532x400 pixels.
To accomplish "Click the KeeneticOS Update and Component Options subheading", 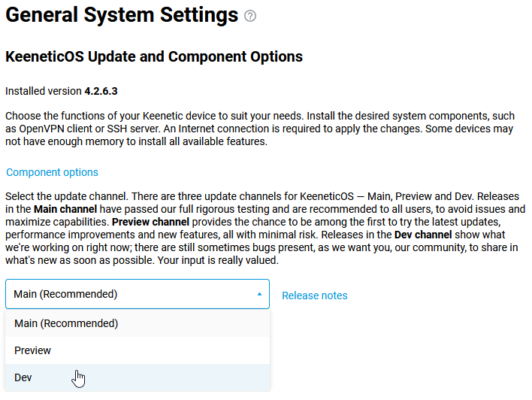I will coord(154,56).
